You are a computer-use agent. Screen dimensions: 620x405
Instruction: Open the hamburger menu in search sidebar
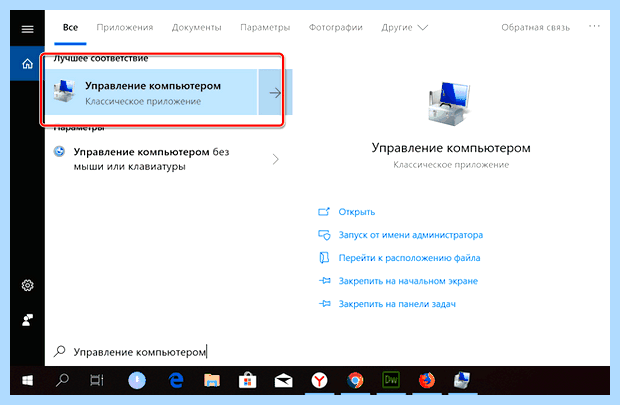[27, 29]
